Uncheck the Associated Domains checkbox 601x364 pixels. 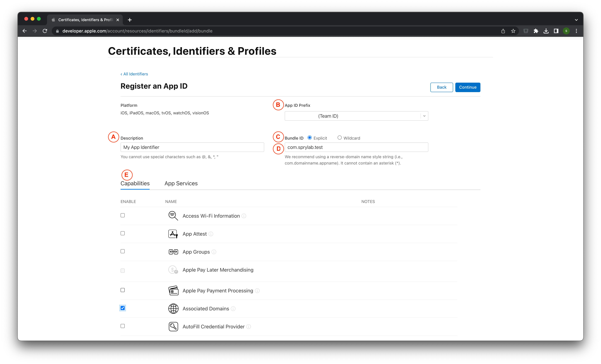[123, 308]
